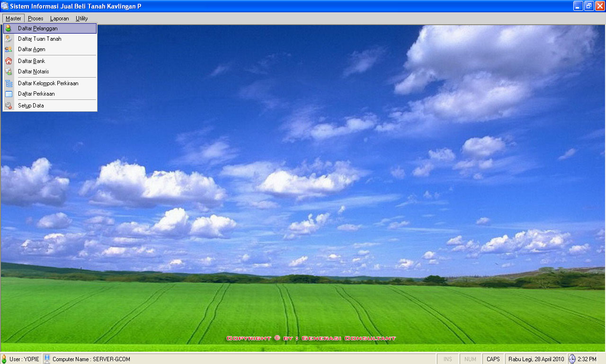
Task: Click the application icon in title bar
Action: tap(5, 6)
